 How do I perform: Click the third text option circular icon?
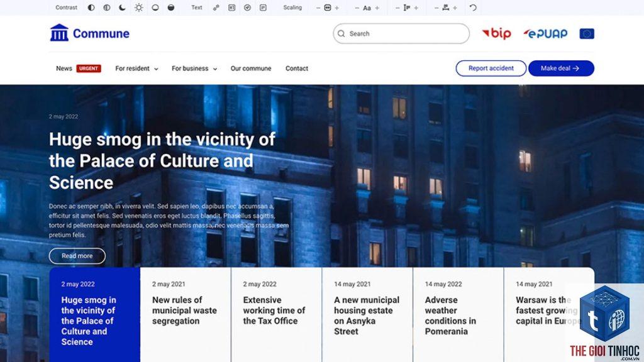coord(247,8)
